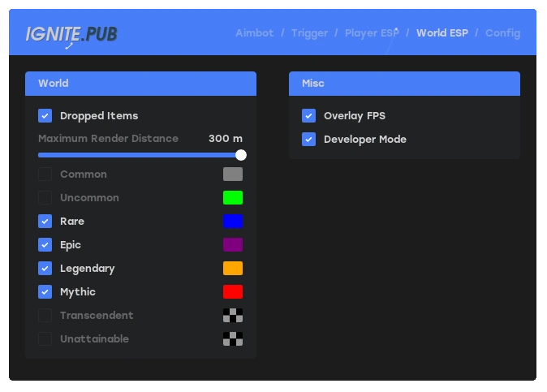Enable the Common rarity checkbox
Screen dimensions: 547x392
tap(45, 174)
